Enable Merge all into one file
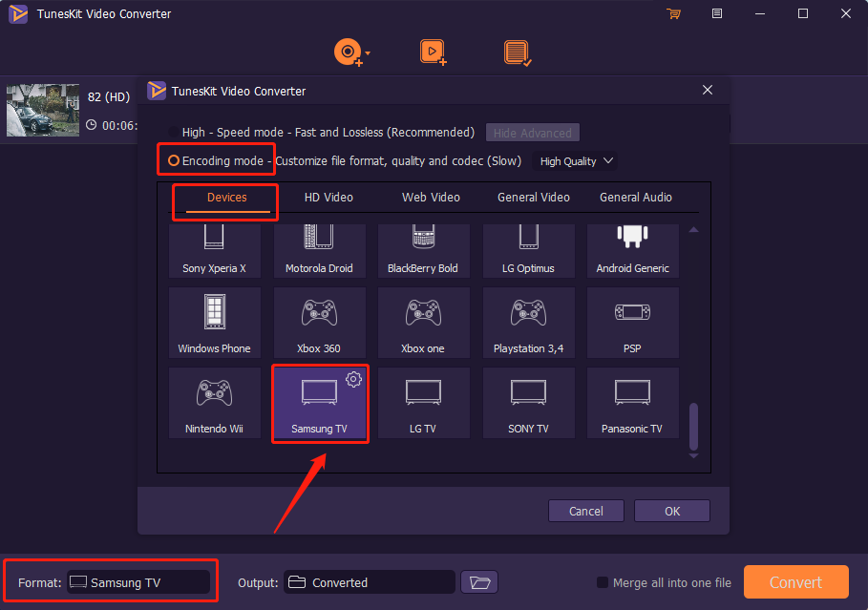The image size is (868, 610). click(x=603, y=582)
